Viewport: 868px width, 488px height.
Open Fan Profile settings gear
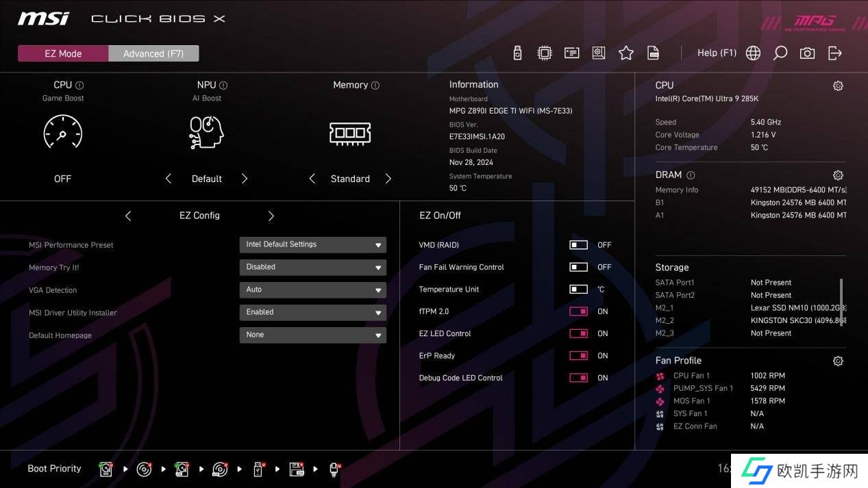click(x=837, y=361)
